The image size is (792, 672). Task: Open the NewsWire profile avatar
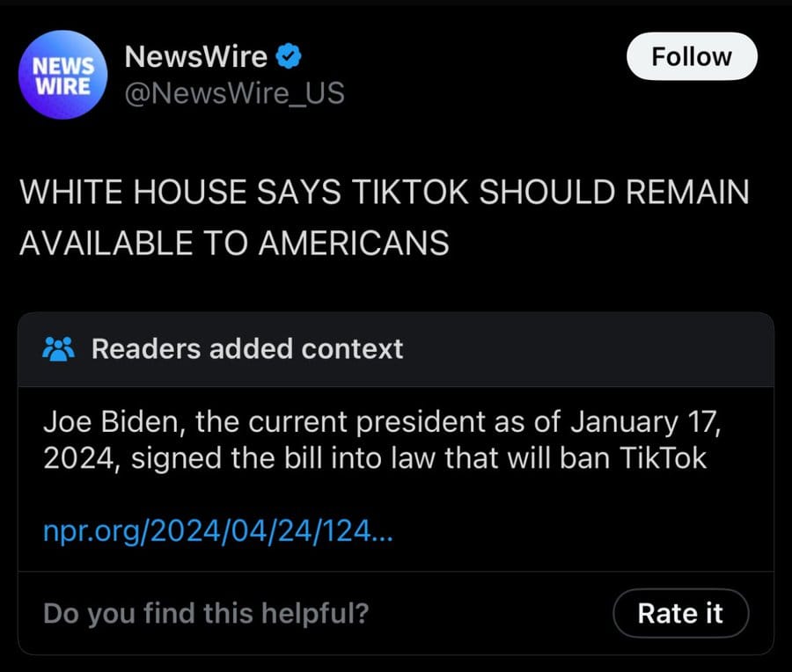click(x=63, y=75)
